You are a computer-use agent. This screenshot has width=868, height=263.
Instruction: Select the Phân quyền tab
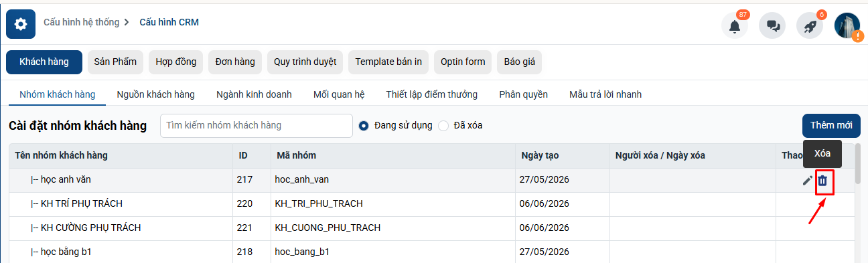point(523,94)
